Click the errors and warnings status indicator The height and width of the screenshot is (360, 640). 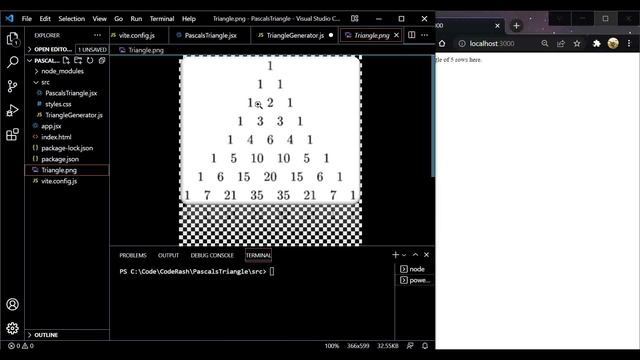(21, 346)
